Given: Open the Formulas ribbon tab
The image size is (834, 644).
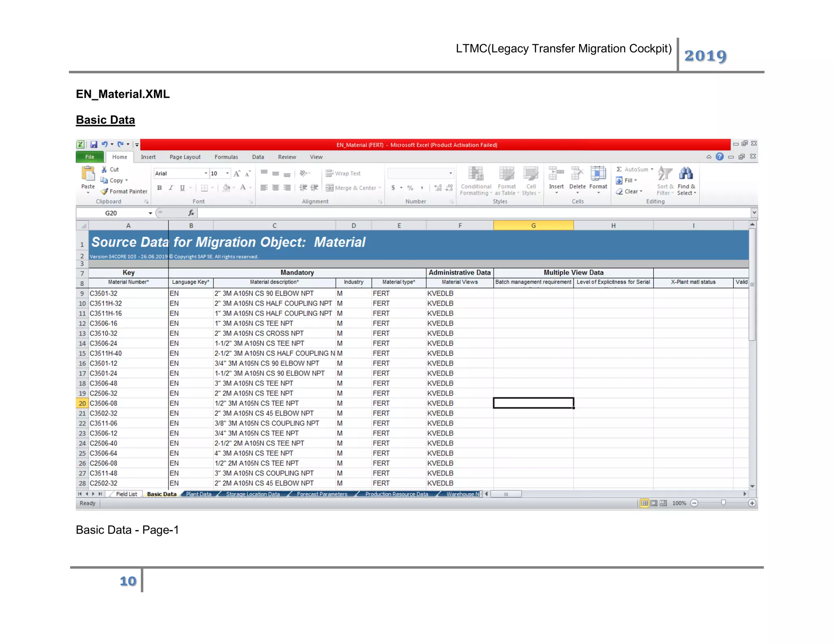Looking at the screenshot, I should (226, 157).
